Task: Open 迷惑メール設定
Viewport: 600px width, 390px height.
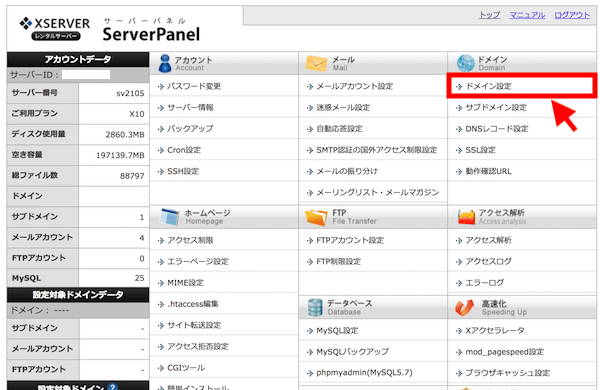Action: (x=343, y=108)
